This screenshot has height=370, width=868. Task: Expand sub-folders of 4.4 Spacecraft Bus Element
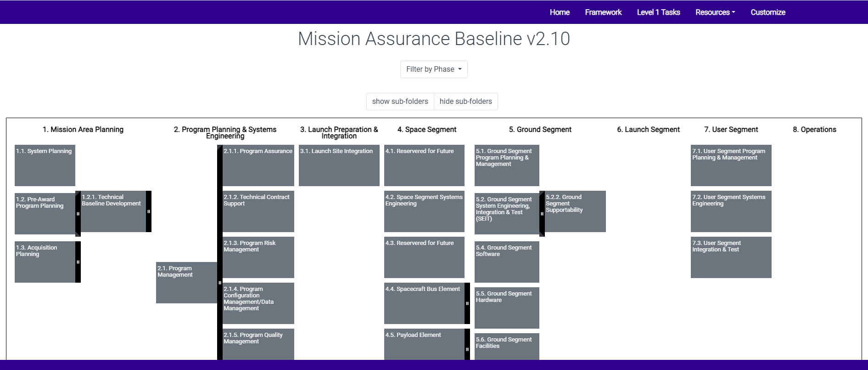pos(467,303)
